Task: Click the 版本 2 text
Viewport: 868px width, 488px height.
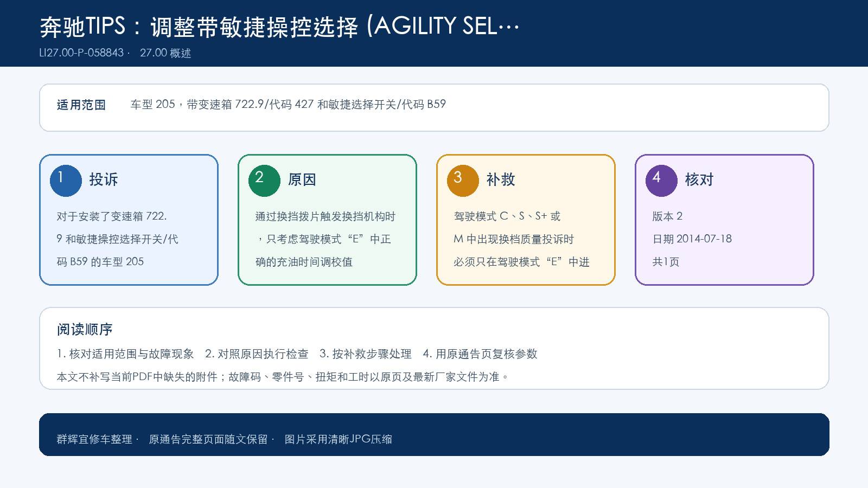Action: coord(667,216)
